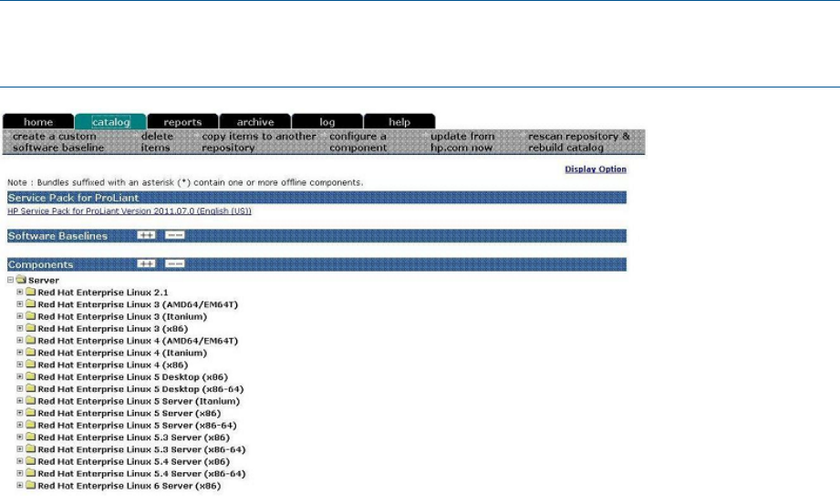This screenshot has height=504, width=840.
Task: Select Red Hat Enterprise Linux 5.4 Server (x86)
Action: coord(133,462)
